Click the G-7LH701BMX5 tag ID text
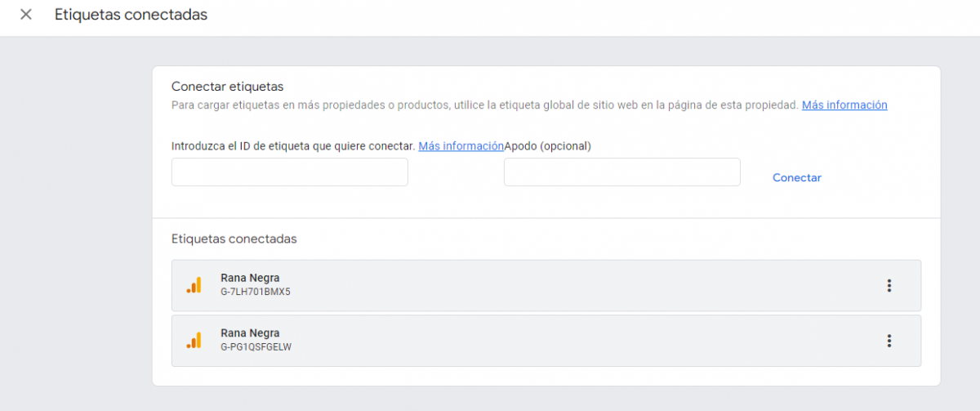This screenshot has height=411, width=980. coord(255,292)
